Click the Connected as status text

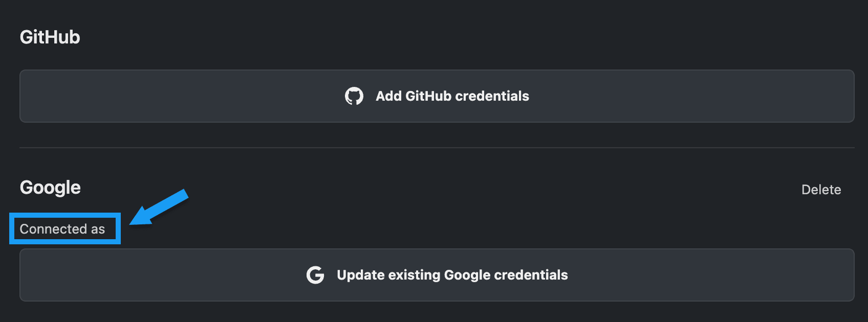62,229
